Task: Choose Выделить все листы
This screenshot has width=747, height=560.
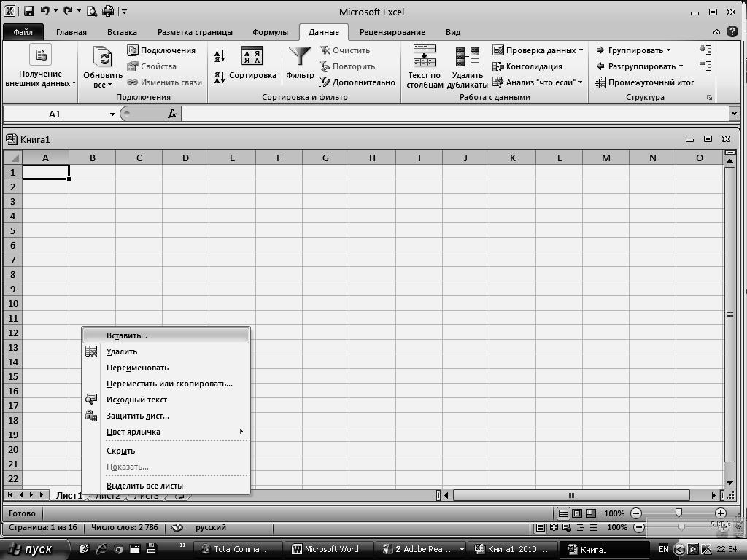Action: tap(166, 486)
